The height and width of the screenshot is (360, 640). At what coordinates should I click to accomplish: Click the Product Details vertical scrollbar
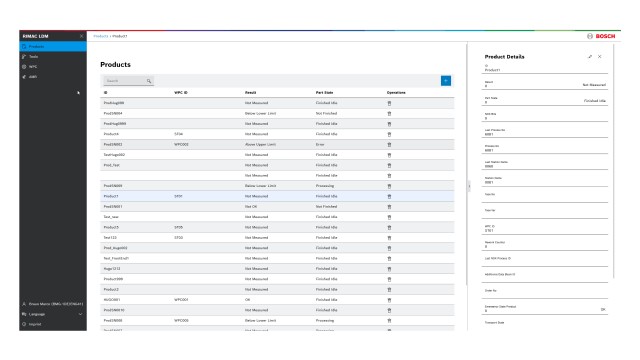613,161
